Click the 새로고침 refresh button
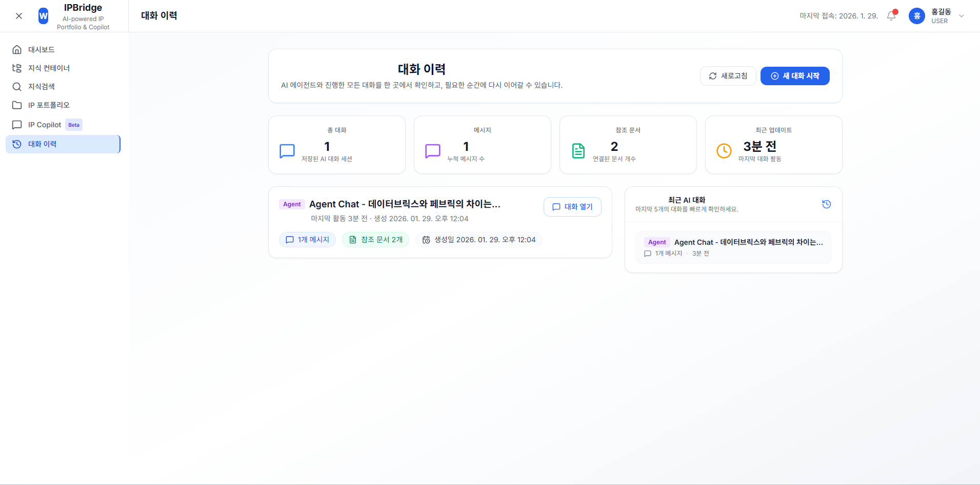Screen dimensions: 980x485 (x=728, y=76)
